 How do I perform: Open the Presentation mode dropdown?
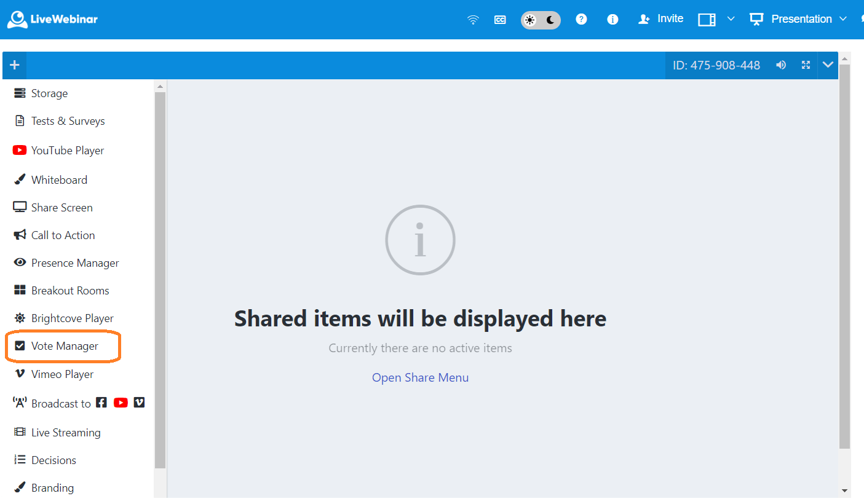799,19
